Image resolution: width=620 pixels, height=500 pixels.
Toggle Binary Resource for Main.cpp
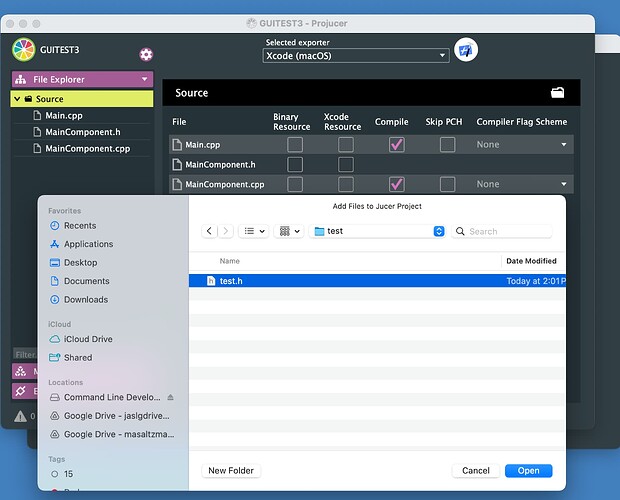click(x=295, y=145)
